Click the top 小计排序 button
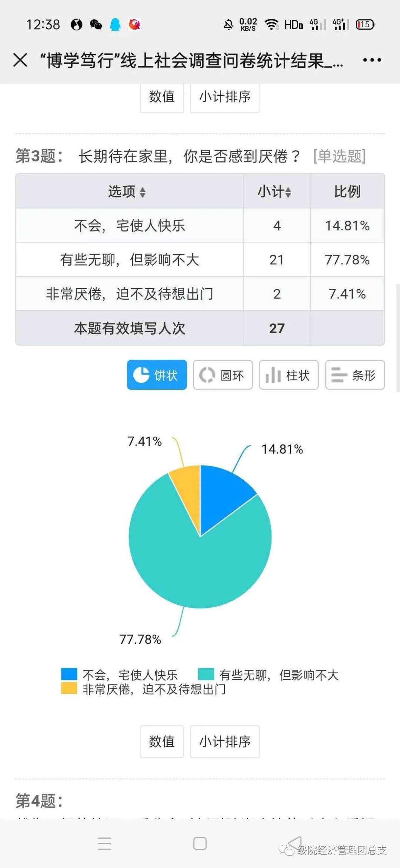The height and width of the screenshot is (868, 400). [x=225, y=97]
